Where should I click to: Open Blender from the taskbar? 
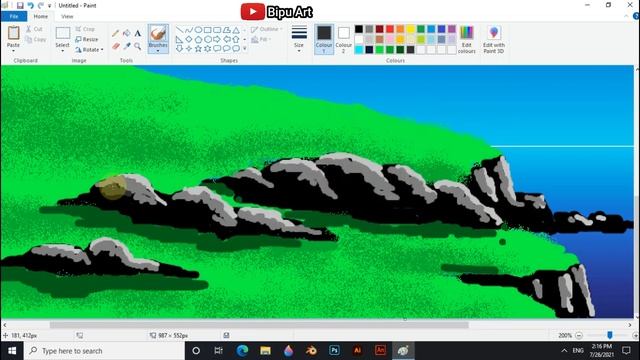point(311,351)
